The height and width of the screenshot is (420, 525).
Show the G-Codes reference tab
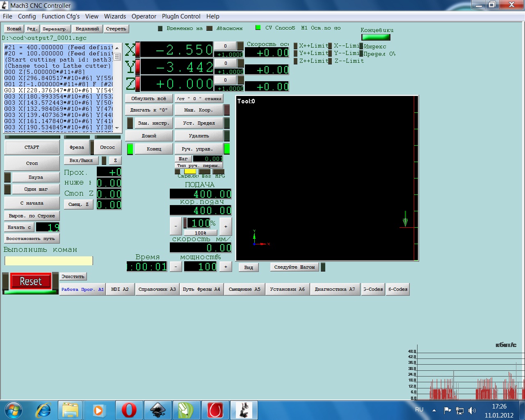tap(373, 289)
